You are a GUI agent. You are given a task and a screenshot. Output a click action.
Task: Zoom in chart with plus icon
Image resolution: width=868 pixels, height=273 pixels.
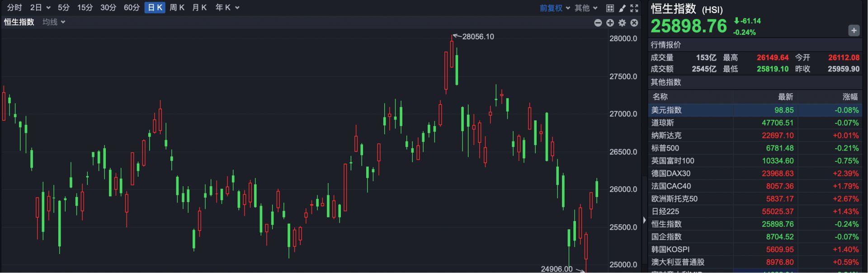coord(610,23)
